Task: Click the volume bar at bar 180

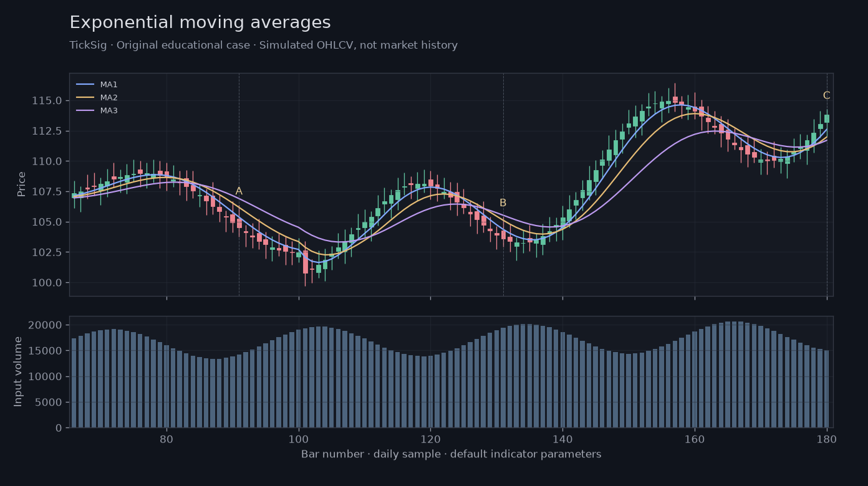Action: point(827,389)
